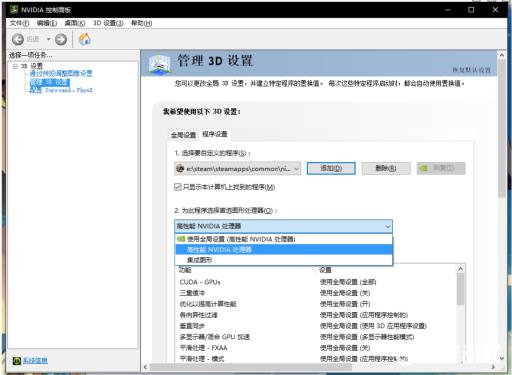Open the 编辑(E) menu

47,23
